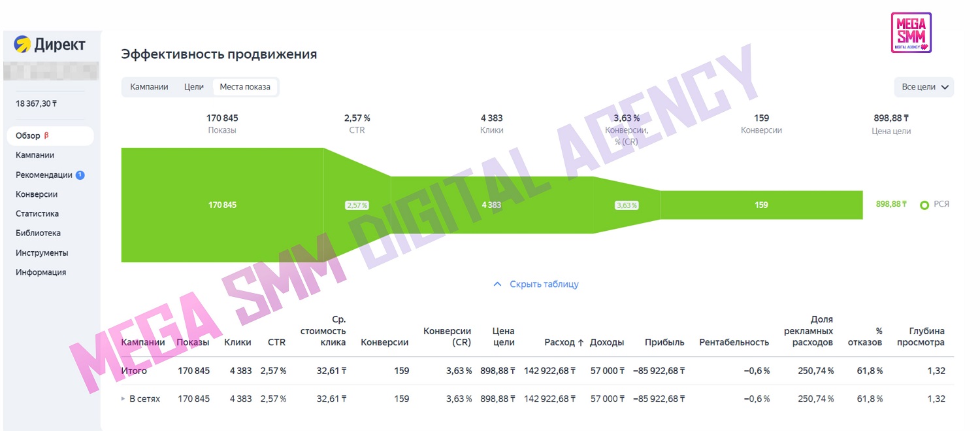Open Библиотека in the sidebar
980x431 pixels.
(38, 233)
